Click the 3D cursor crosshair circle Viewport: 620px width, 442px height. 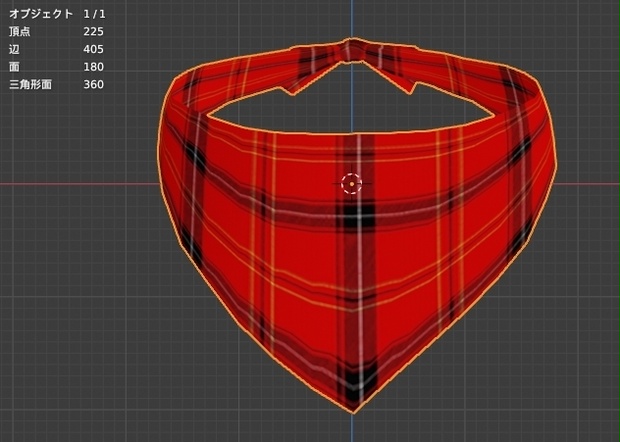(352, 183)
